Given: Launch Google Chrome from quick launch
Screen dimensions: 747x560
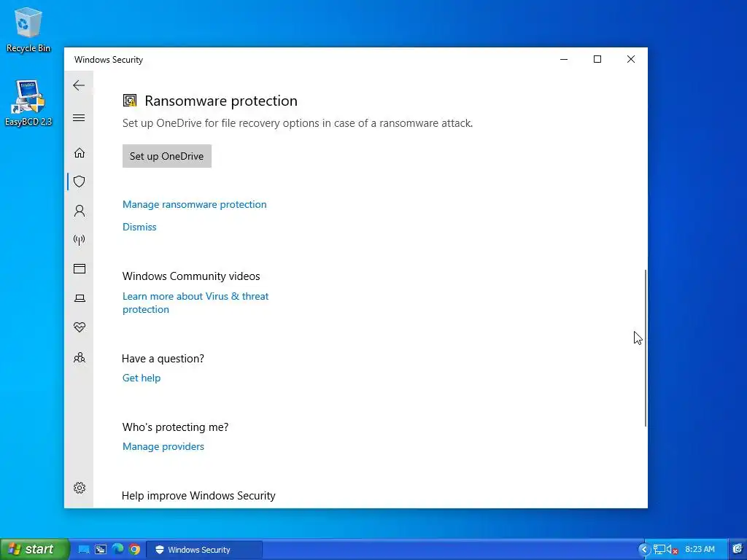Looking at the screenshot, I should pyautogui.click(x=134, y=550).
